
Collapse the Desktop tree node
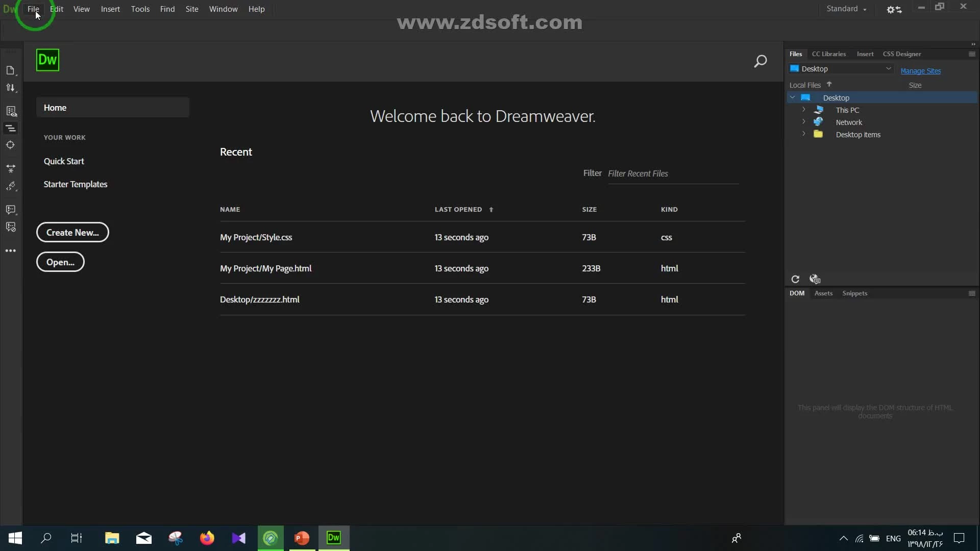793,97
